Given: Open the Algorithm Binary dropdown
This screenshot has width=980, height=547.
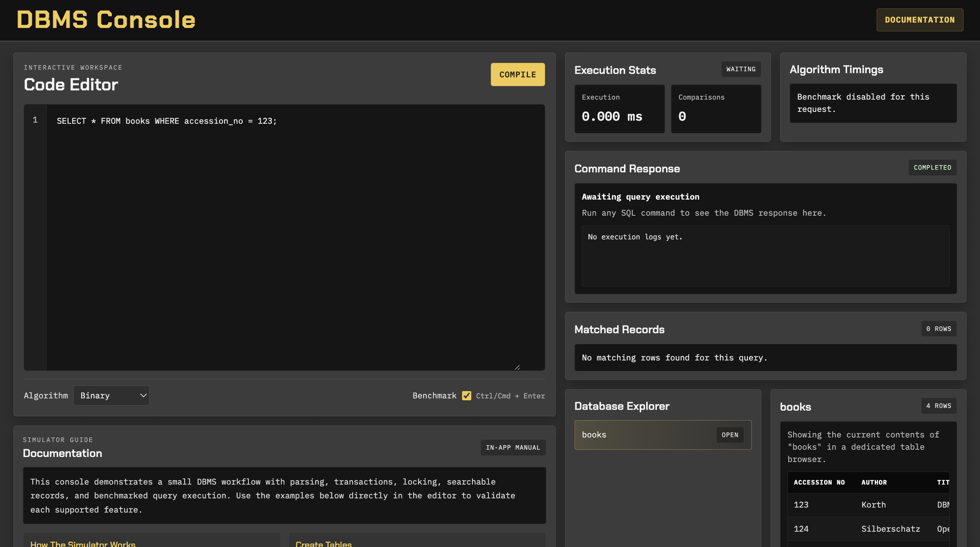Looking at the screenshot, I should click(111, 395).
